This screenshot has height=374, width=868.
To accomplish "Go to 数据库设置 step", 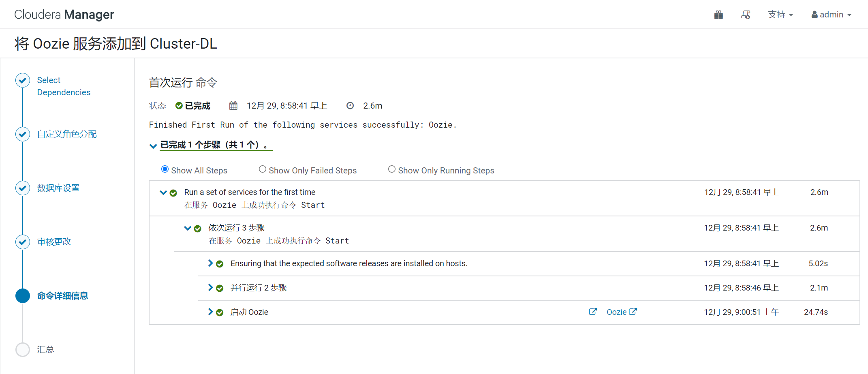I will click(x=58, y=188).
